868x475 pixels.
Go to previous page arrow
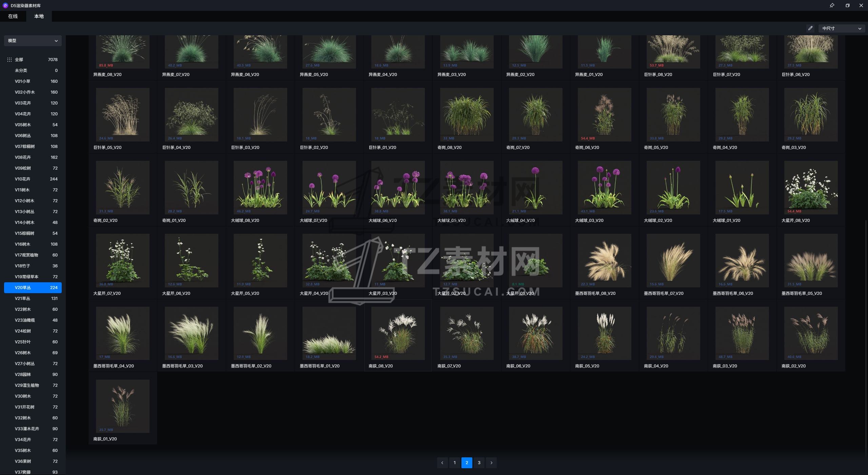442,463
